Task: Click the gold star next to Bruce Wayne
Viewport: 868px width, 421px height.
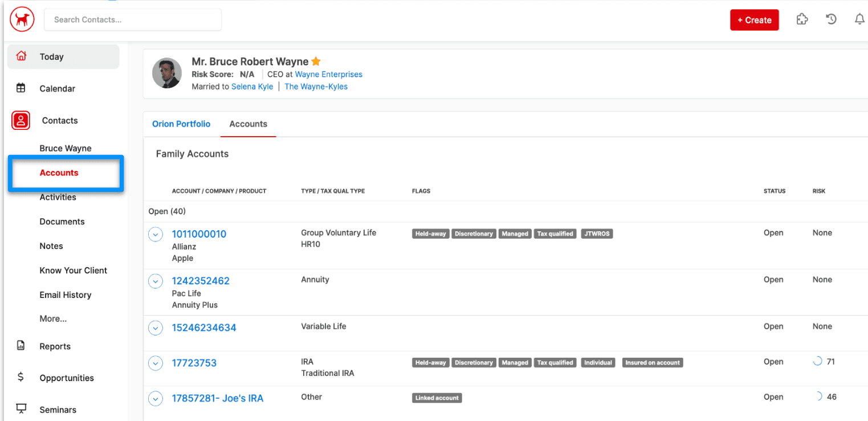Action: 316,62
